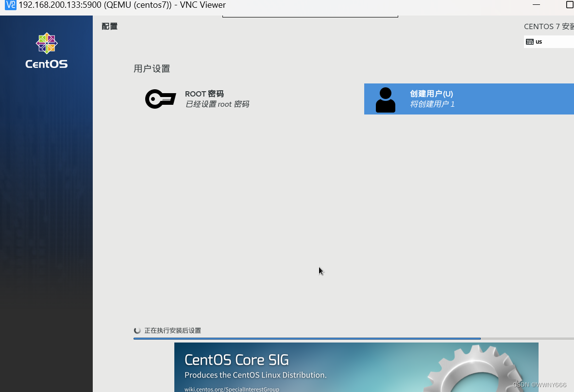Click the VNC Viewer app icon
574x392 pixels.
(10, 5)
